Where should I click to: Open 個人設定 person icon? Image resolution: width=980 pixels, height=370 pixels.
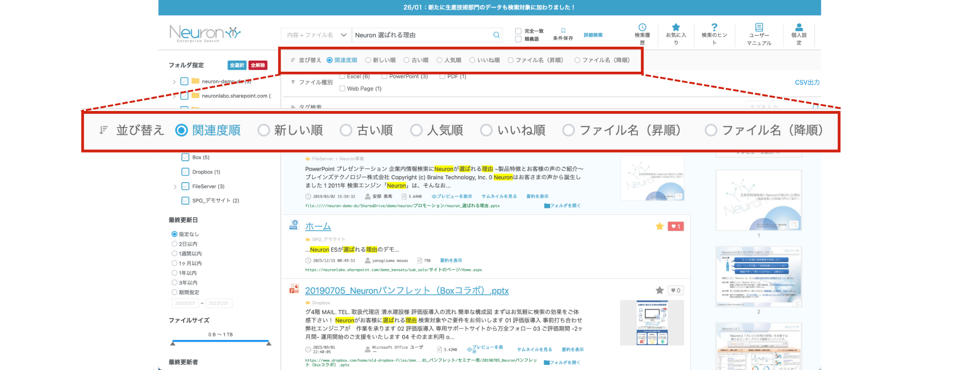[799, 27]
